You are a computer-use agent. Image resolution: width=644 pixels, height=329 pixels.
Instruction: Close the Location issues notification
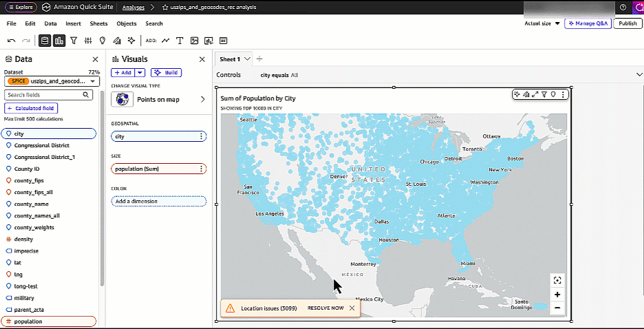tap(352, 308)
